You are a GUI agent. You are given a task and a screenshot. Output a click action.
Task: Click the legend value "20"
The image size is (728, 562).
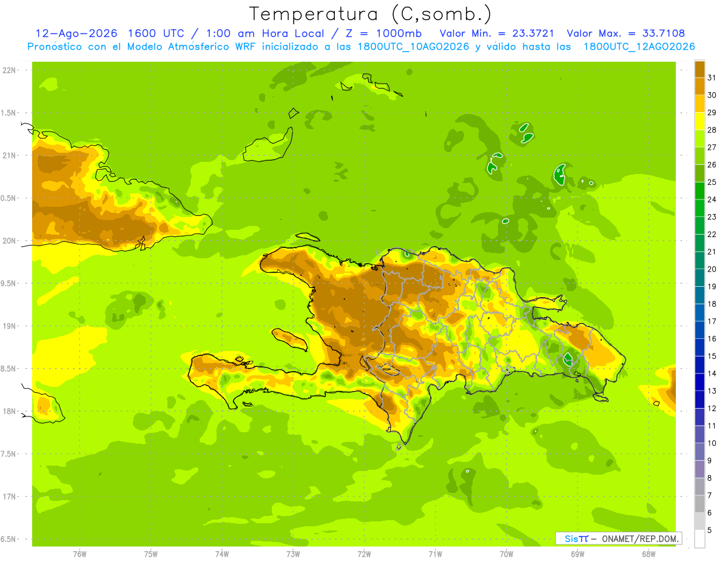[712, 269]
